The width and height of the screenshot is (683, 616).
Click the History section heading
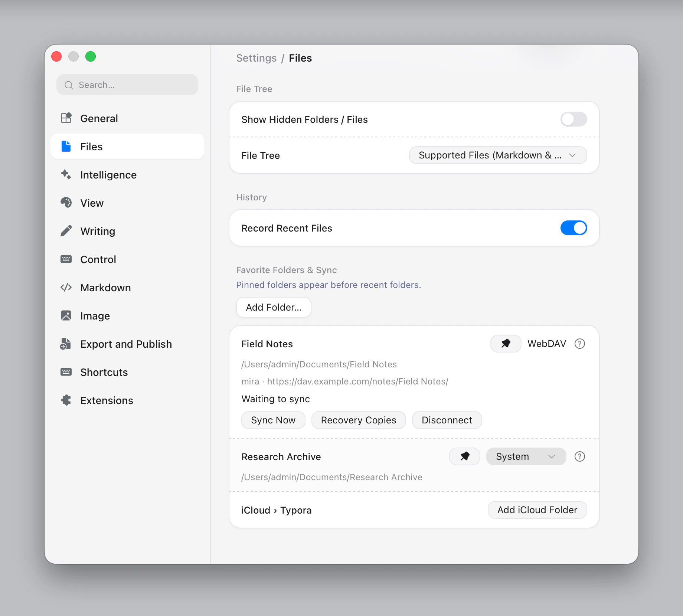(x=252, y=197)
